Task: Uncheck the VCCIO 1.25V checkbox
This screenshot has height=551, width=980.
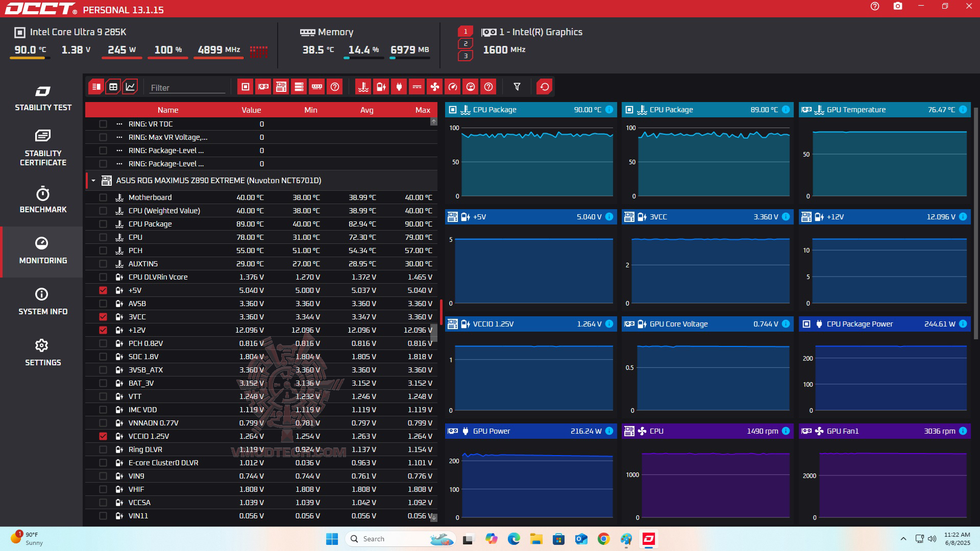Action: 103,436
